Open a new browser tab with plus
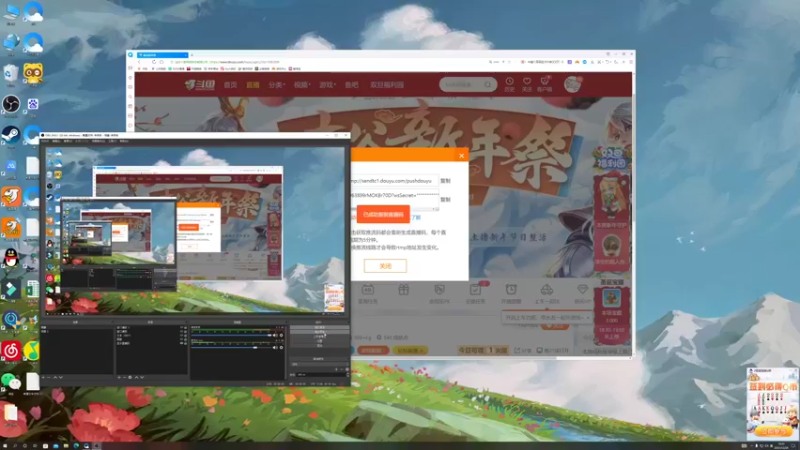Viewport: 800px width, 450px height. pyautogui.click(x=192, y=55)
